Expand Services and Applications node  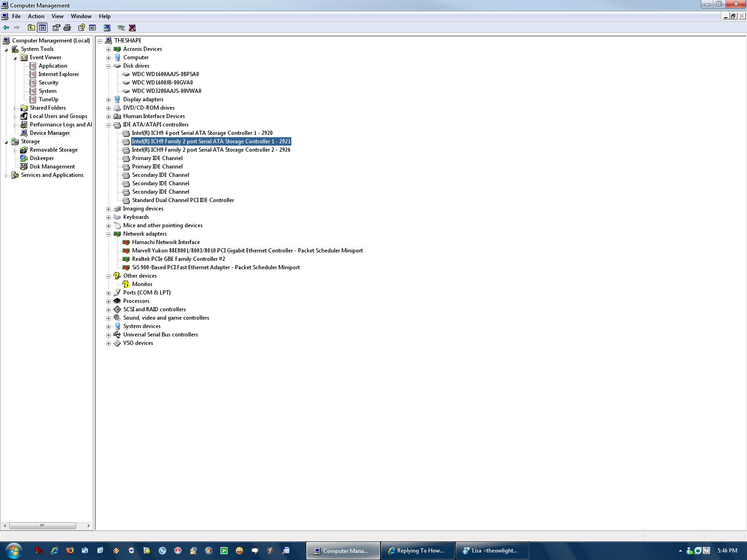click(x=6, y=175)
